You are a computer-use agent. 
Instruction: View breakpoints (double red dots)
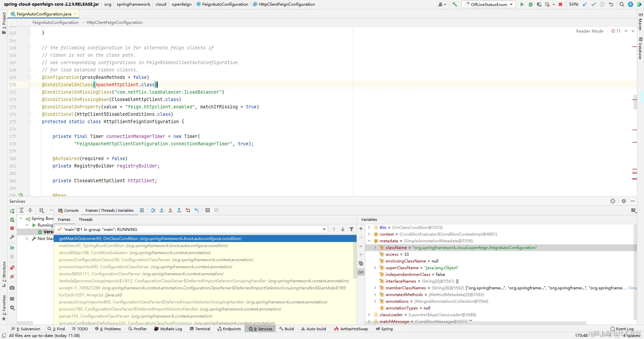pos(12,268)
